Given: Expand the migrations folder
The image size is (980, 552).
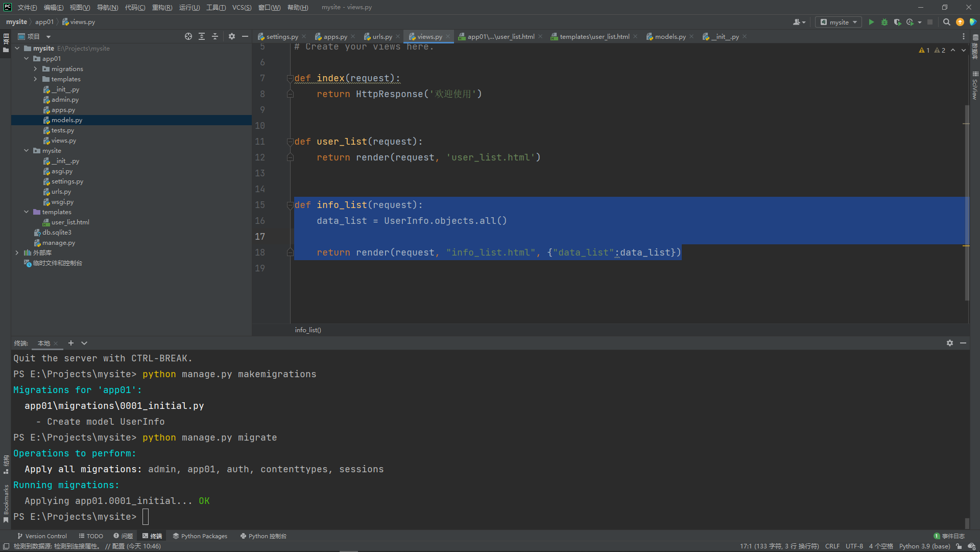Looking at the screenshot, I should (x=35, y=69).
